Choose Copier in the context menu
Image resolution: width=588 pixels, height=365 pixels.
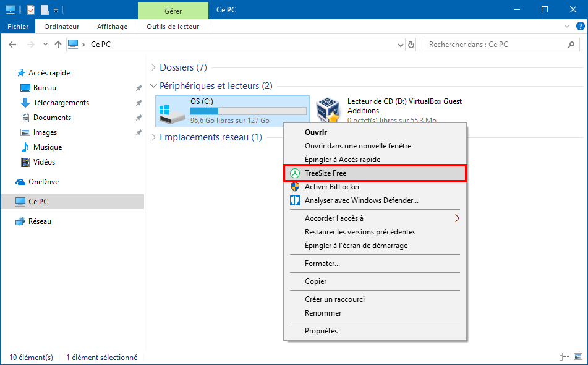coord(375,281)
